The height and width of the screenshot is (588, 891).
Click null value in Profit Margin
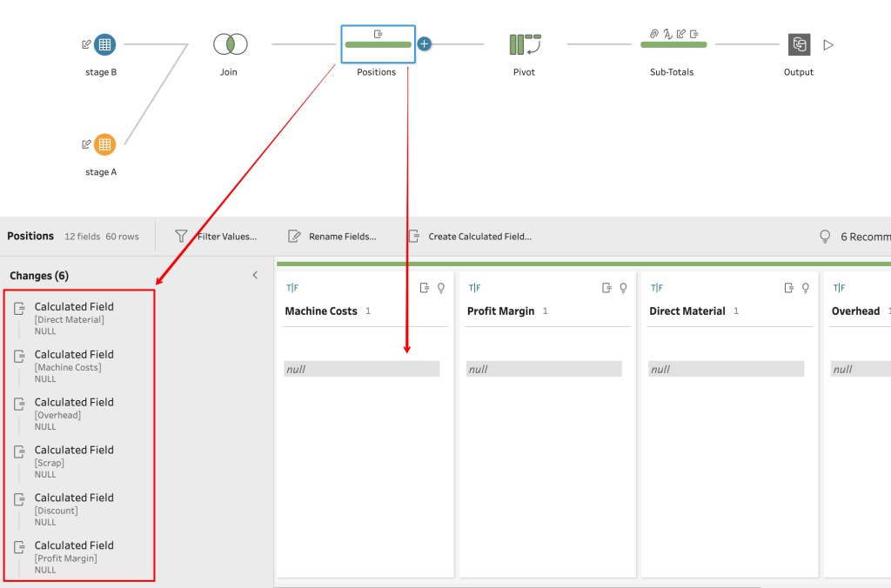[x=545, y=369]
